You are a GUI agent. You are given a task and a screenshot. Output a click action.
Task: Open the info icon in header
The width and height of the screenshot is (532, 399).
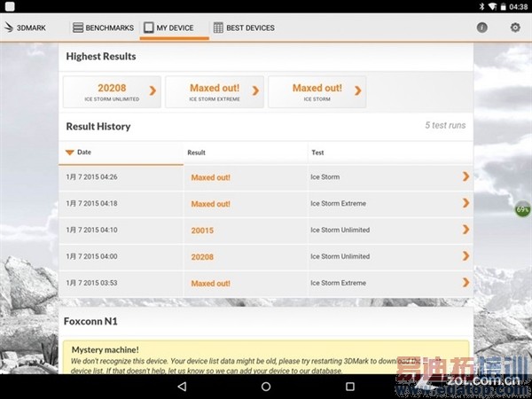pyautogui.click(x=481, y=27)
